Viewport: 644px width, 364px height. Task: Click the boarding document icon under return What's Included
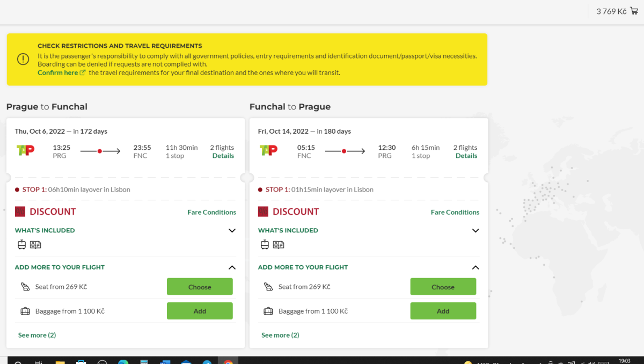pos(279,245)
